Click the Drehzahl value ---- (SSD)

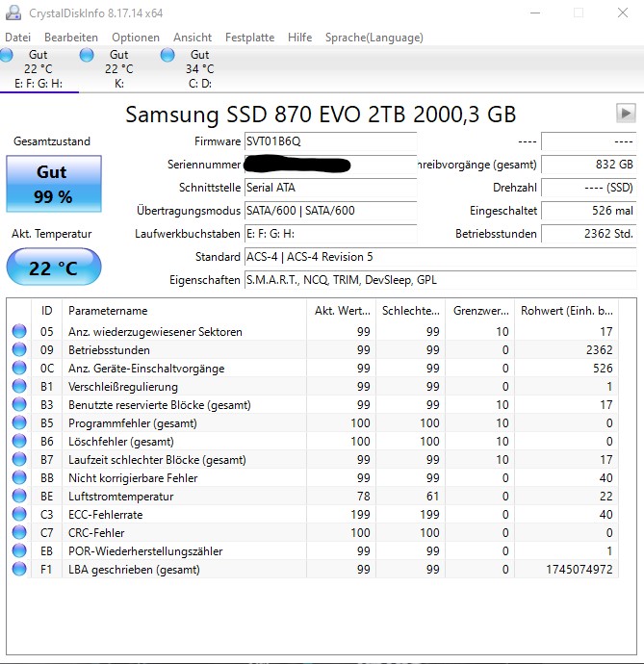tap(589, 188)
